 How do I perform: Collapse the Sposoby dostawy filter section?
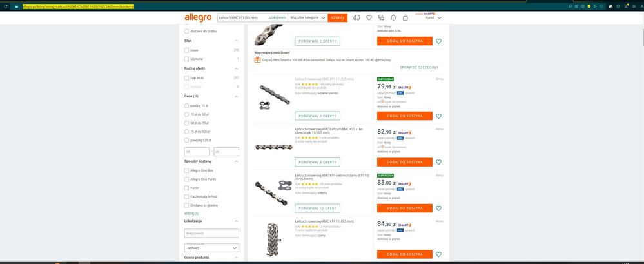tap(236, 161)
